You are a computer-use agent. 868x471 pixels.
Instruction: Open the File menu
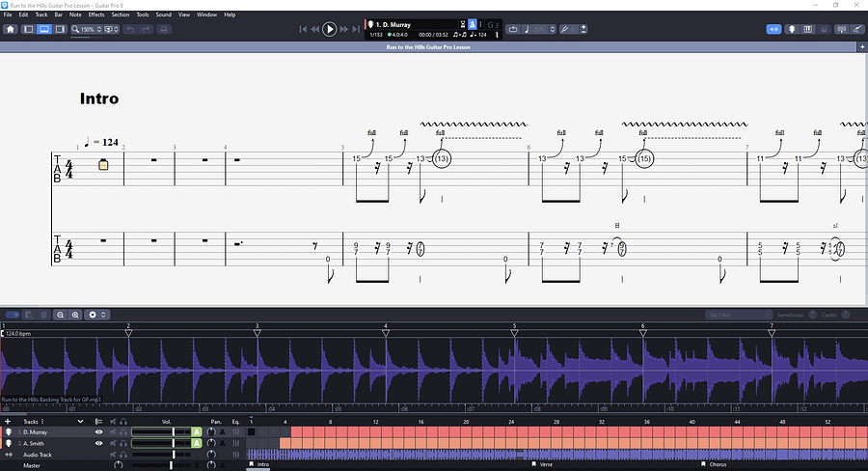click(x=8, y=15)
